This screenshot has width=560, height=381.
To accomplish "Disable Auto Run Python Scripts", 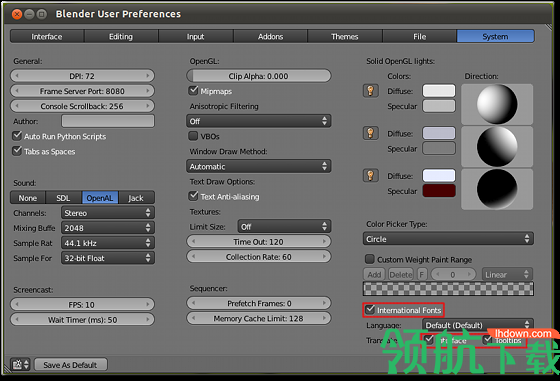I will (x=17, y=136).
